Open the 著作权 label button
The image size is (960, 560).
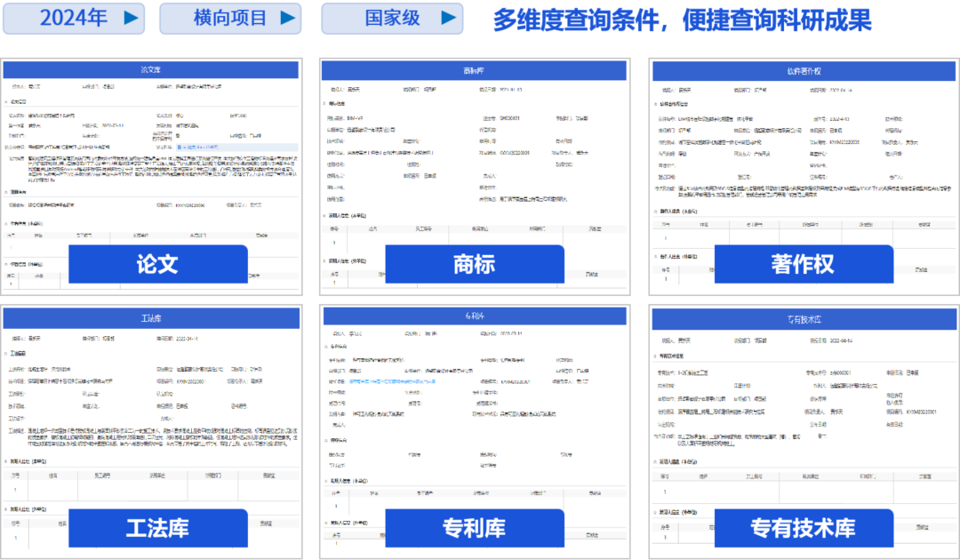click(803, 264)
